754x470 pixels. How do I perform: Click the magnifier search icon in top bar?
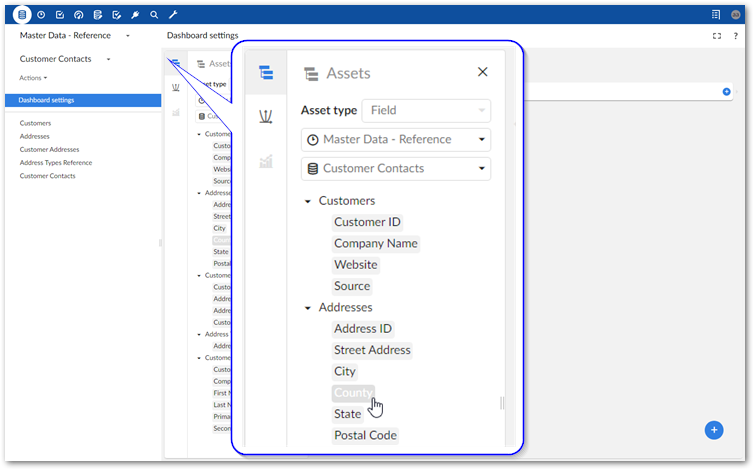154,15
